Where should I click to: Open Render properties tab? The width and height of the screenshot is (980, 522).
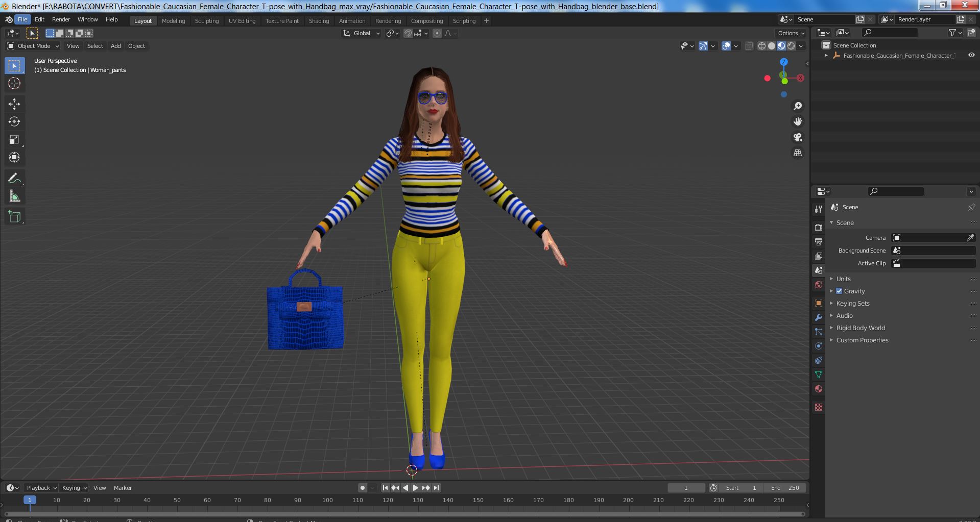pos(819,227)
